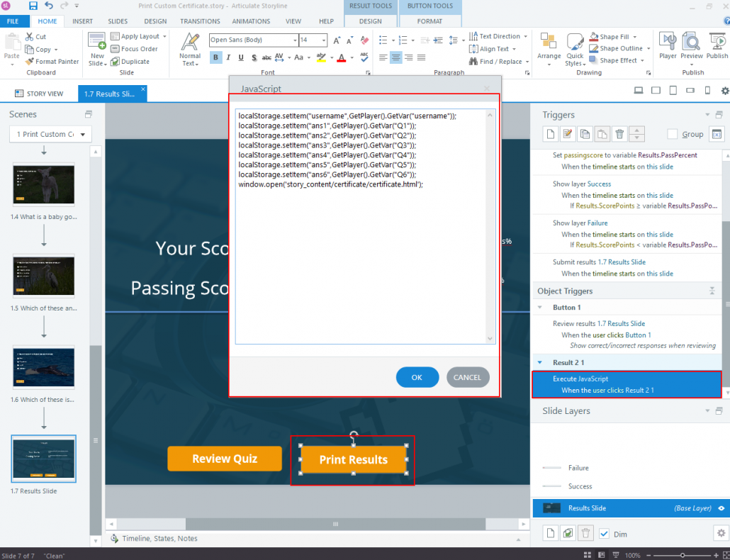Adjust the zoom slider at bottom right
This screenshot has height=560, width=730.
(x=683, y=556)
